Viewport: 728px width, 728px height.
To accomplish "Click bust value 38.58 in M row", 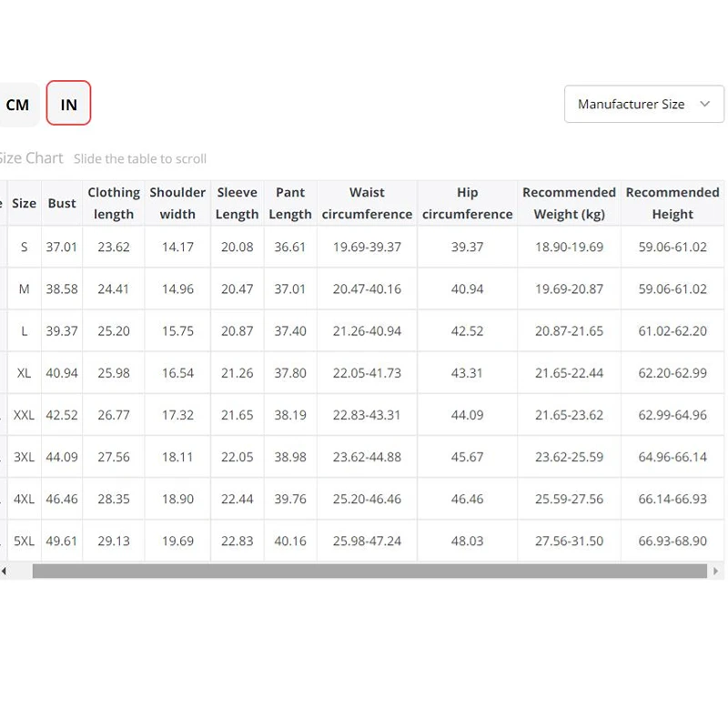I will click(62, 289).
